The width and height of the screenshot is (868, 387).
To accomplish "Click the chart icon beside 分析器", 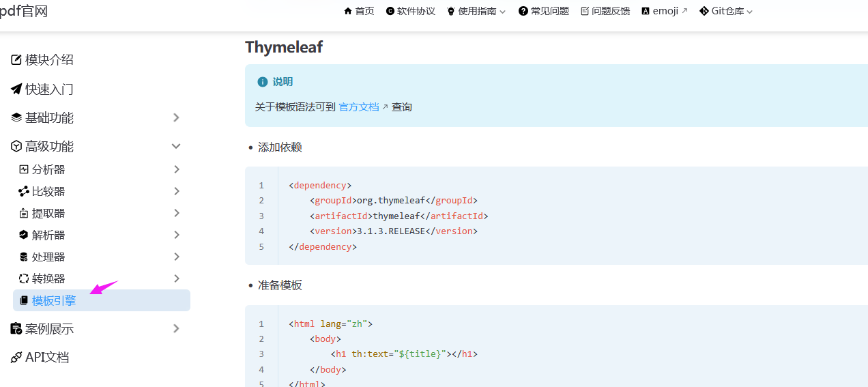I will tap(24, 169).
